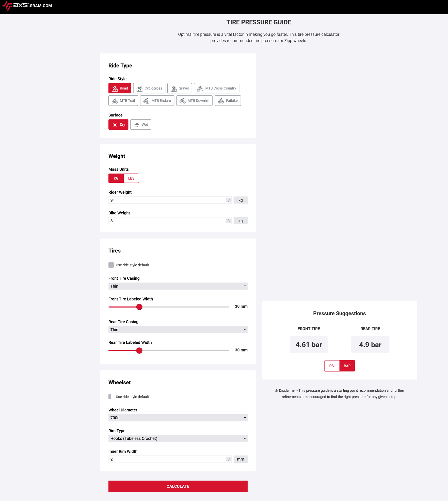Open the Front Tire Casing dropdown
This screenshot has height=501, width=448.
coord(178,286)
